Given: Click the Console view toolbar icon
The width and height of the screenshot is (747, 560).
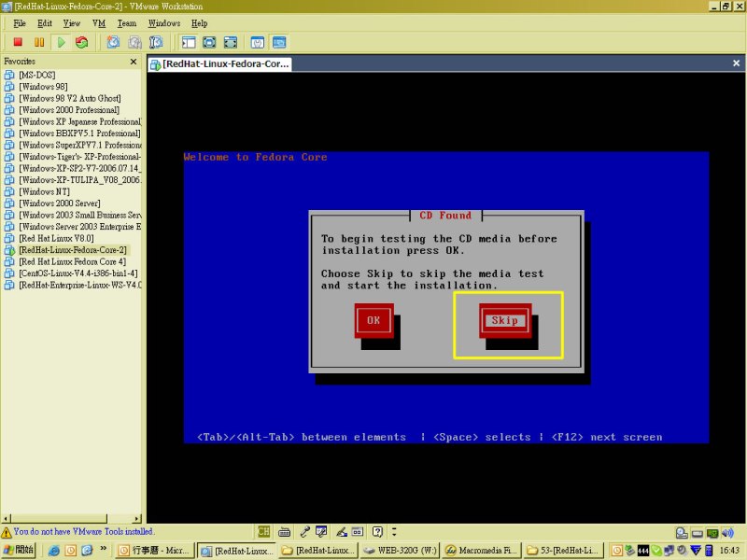Looking at the screenshot, I should point(279,42).
